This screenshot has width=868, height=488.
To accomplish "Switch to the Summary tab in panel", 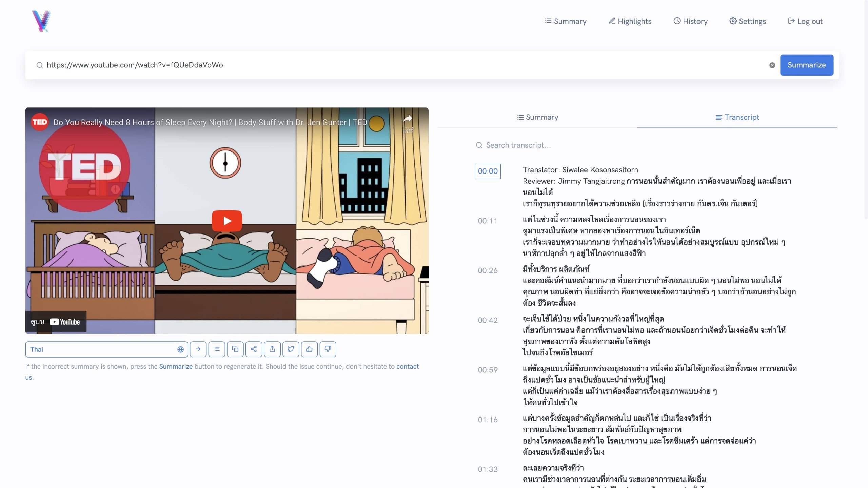I will (x=537, y=117).
